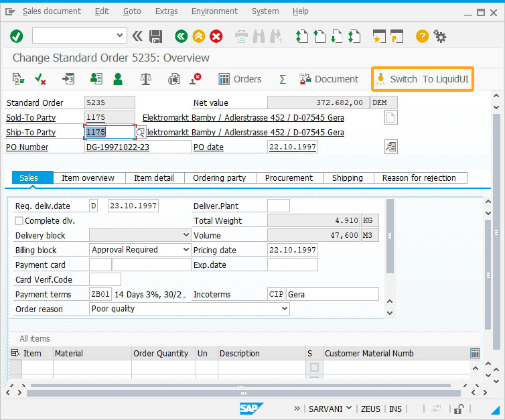
Task: Open the Sales document menu
Action: click(52, 11)
